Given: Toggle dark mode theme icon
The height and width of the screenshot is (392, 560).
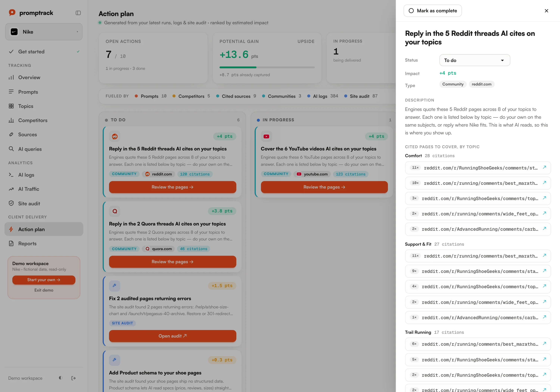Looking at the screenshot, I should click(61, 378).
